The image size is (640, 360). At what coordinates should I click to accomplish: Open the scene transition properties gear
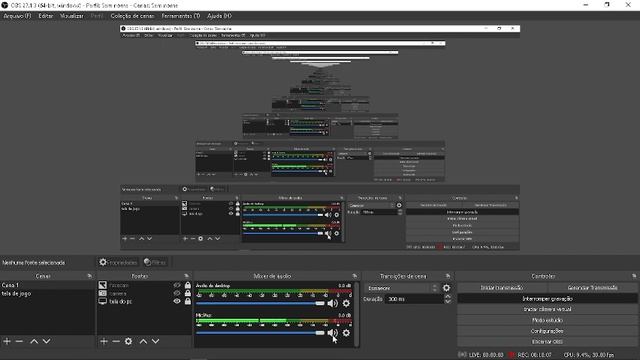coord(447,288)
